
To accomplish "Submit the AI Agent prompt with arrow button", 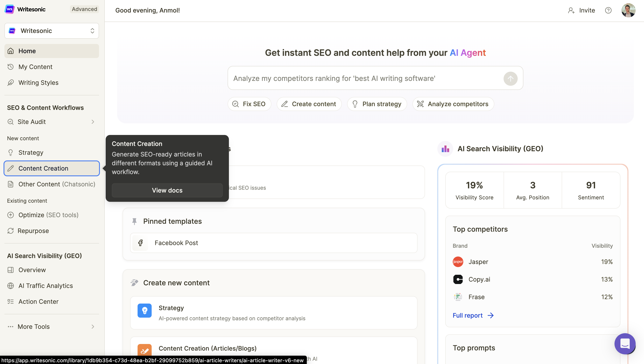I will pos(511,78).
